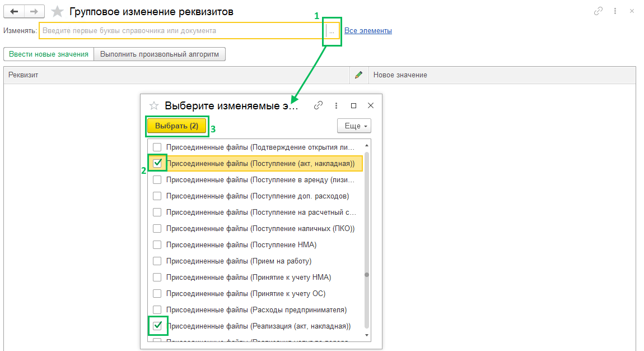Screen dimensions: 644x351
Task: Select row text Расходы предпринимателя
Action: 256,310
